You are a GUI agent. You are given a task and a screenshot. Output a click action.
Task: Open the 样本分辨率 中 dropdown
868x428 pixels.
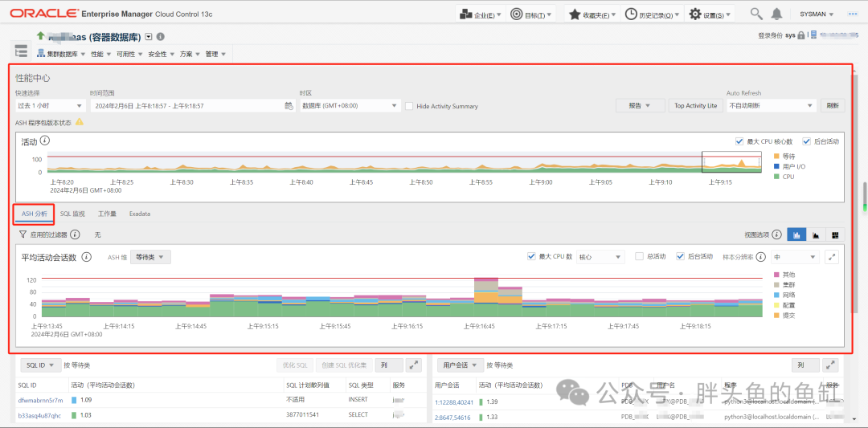coord(795,257)
